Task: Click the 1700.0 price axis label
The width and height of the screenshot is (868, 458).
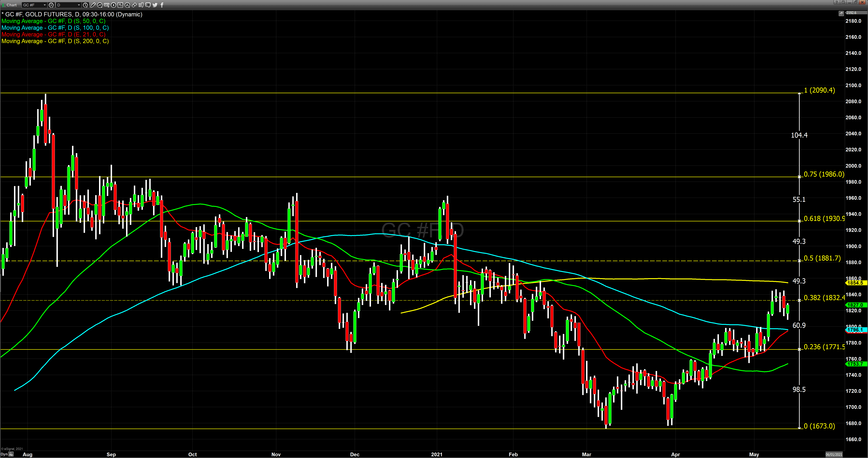Action: click(x=854, y=407)
